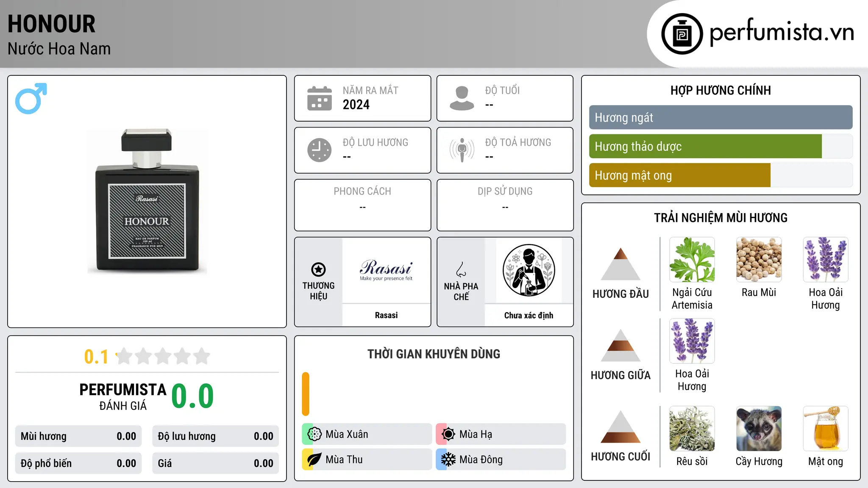Click the blue male gender symbol

(x=31, y=98)
